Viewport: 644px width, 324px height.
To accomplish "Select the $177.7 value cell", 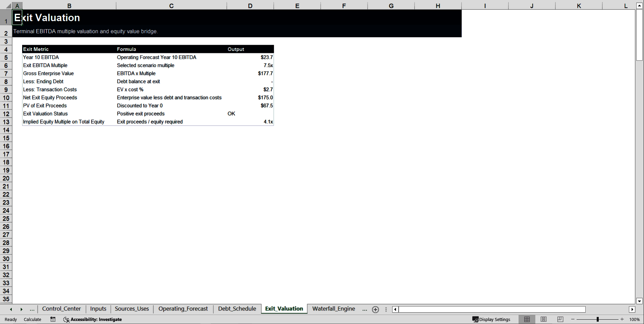I will [x=250, y=74].
